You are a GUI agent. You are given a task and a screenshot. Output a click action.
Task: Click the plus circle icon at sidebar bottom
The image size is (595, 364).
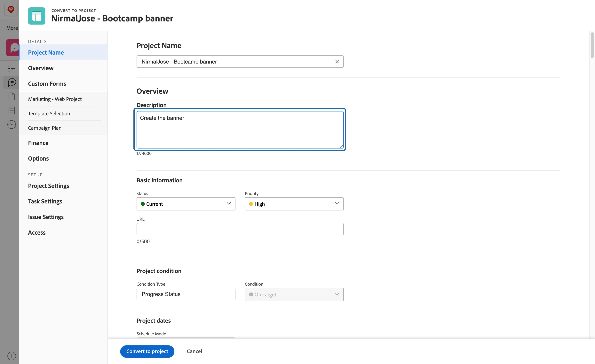pyautogui.click(x=12, y=356)
